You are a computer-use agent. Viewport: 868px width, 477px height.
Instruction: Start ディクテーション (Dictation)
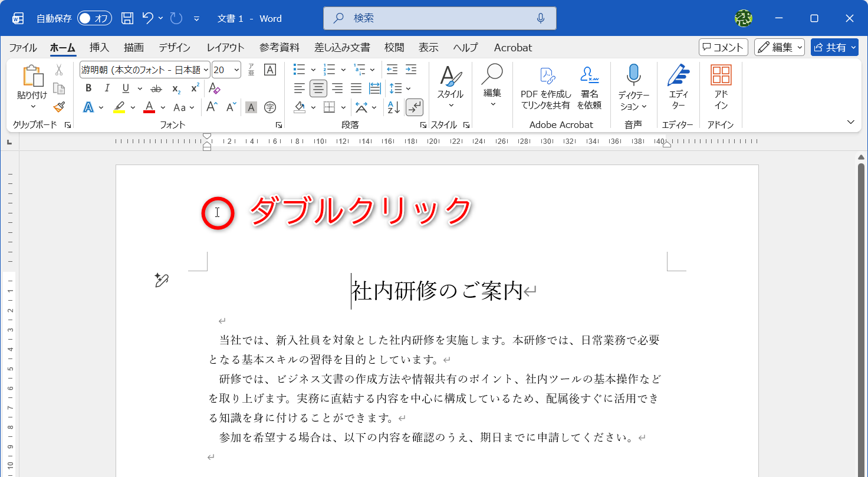pyautogui.click(x=633, y=84)
